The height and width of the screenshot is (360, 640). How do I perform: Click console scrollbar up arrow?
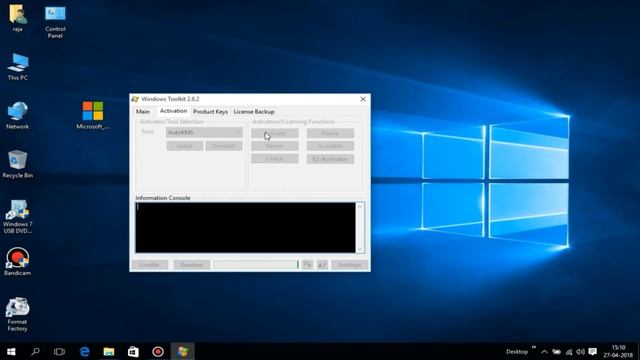pyautogui.click(x=360, y=206)
